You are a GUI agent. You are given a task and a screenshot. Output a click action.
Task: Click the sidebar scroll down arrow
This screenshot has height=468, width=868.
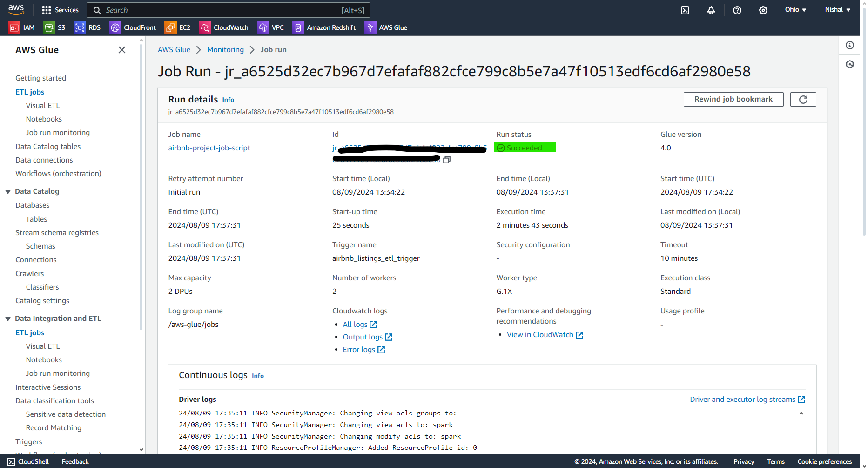click(141, 450)
